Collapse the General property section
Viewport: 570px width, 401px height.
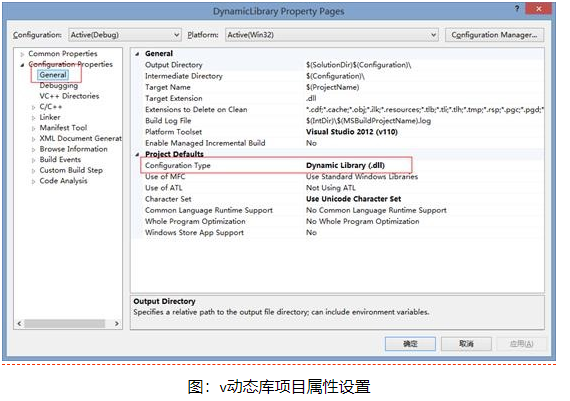pyautogui.click(x=137, y=54)
